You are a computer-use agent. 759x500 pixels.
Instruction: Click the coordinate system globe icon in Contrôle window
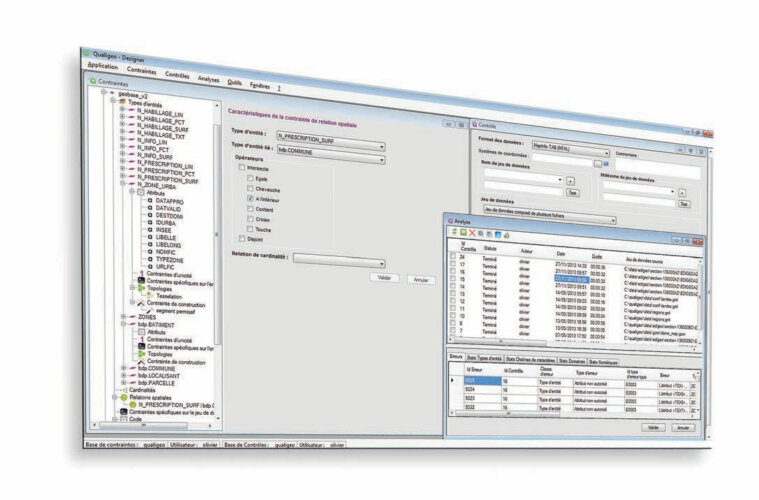point(606,164)
